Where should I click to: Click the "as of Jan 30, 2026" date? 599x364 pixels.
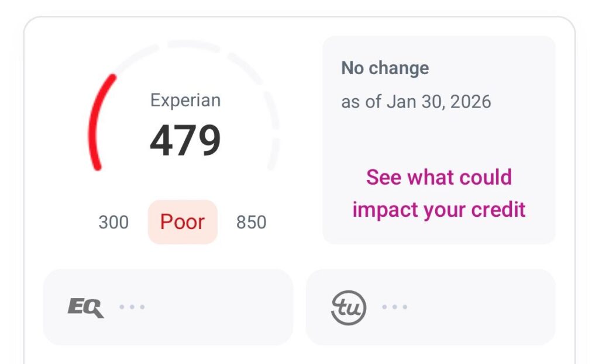pyautogui.click(x=416, y=102)
